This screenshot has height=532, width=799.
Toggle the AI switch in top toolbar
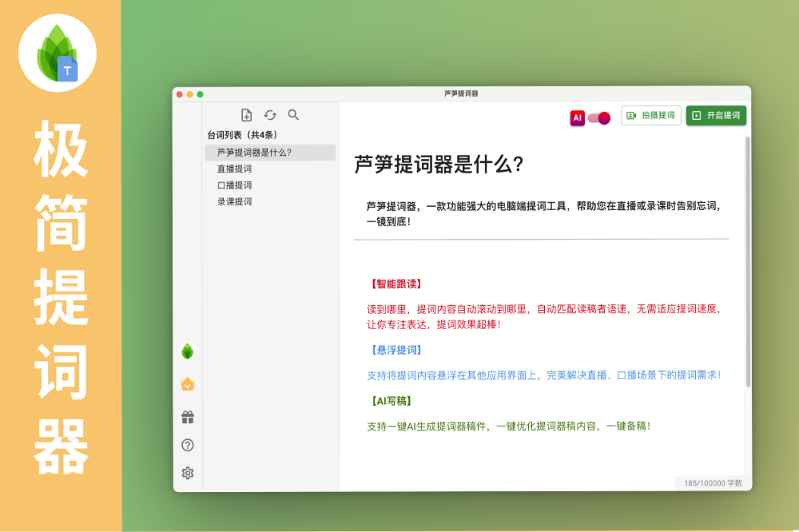598,117
